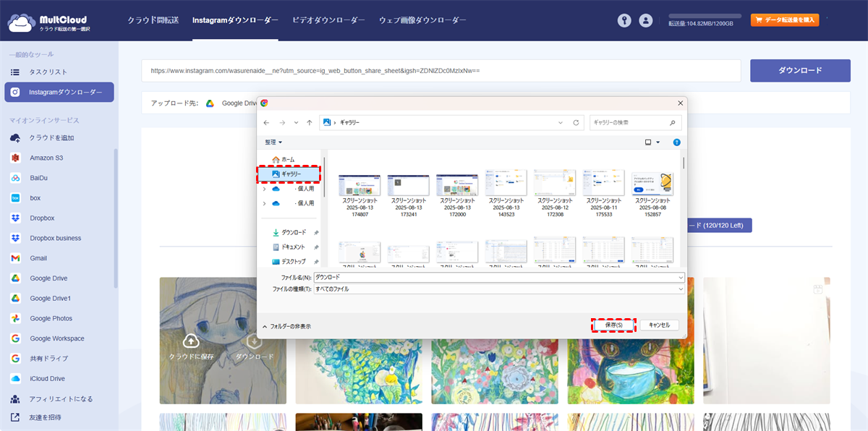The image size is (868, 431).
Task: Expand the first 個人用 OneDrive tree node
Action: (264, 189)
